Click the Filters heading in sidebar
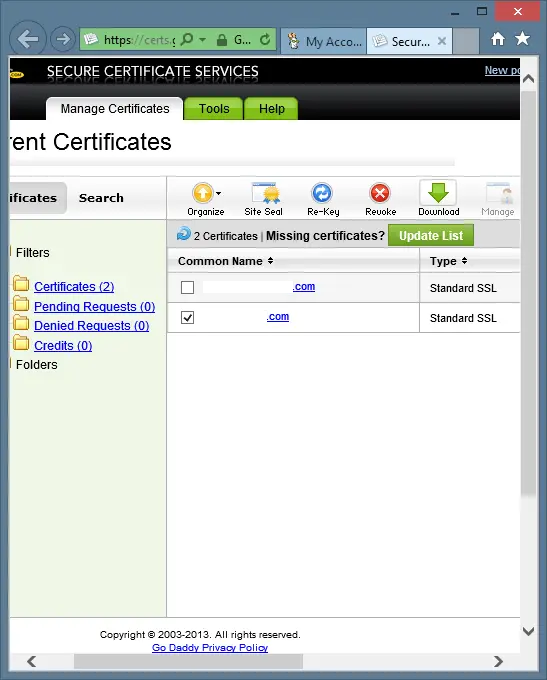 click(x=33, y=252)
